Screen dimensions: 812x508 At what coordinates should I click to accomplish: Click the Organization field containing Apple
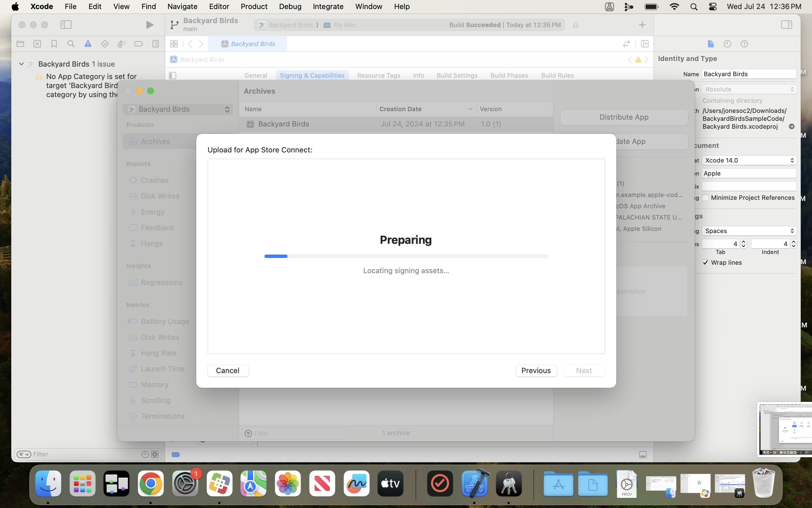pos(749,173)
